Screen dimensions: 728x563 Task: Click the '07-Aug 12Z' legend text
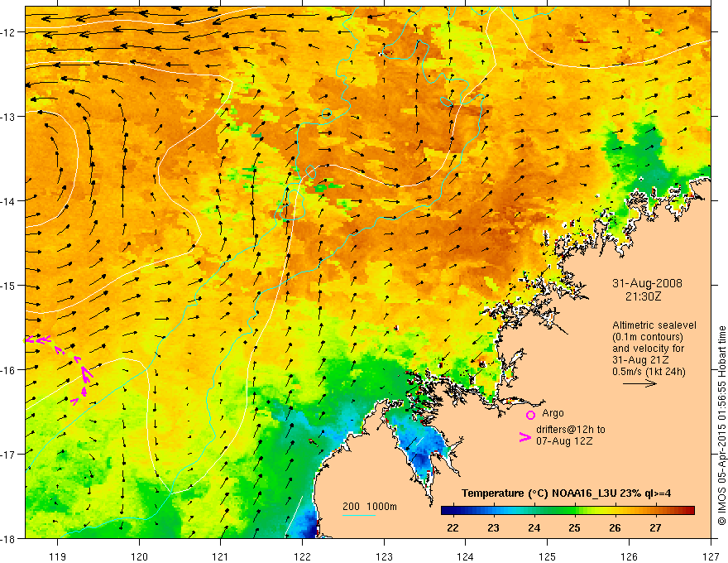click(564, 440)
